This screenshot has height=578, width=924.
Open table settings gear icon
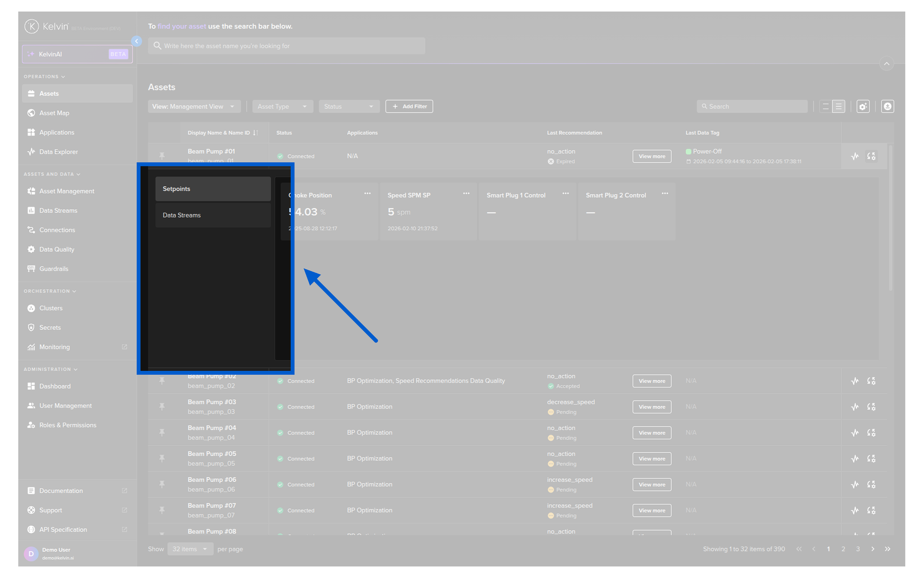tap(863, 106)
